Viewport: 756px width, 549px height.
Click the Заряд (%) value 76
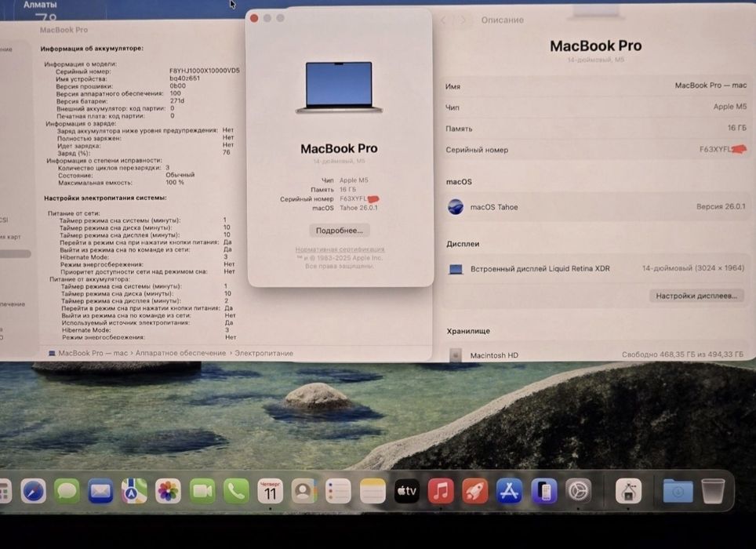[x=226, y=152]
